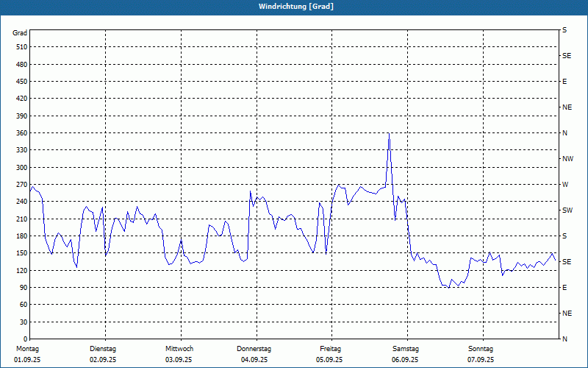Select the Freitag 05.09.25 date label
This screenshot has height=368, width=588.
(x=329, y=354)
